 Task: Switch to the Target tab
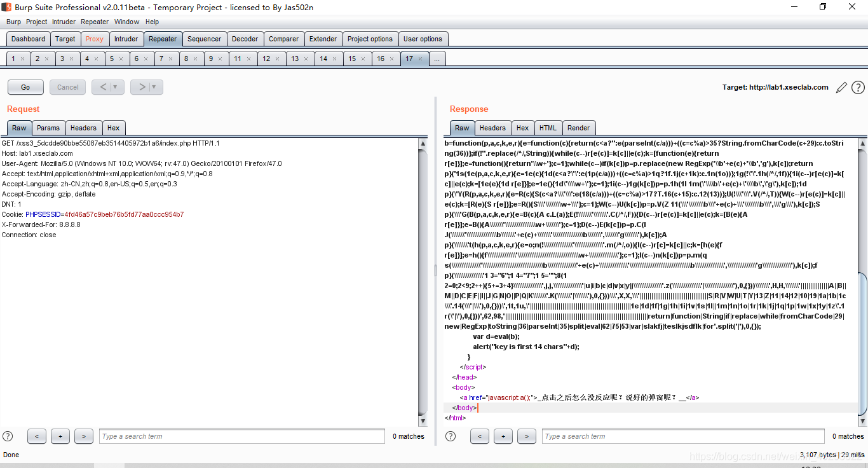65,39
